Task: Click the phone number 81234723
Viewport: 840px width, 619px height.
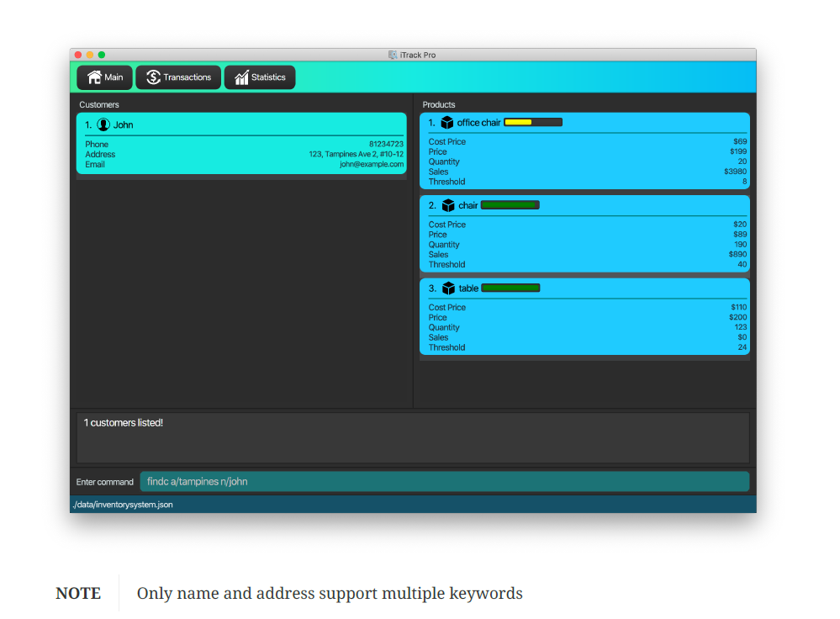Action: pyautogui.click(x=386, y=144)
